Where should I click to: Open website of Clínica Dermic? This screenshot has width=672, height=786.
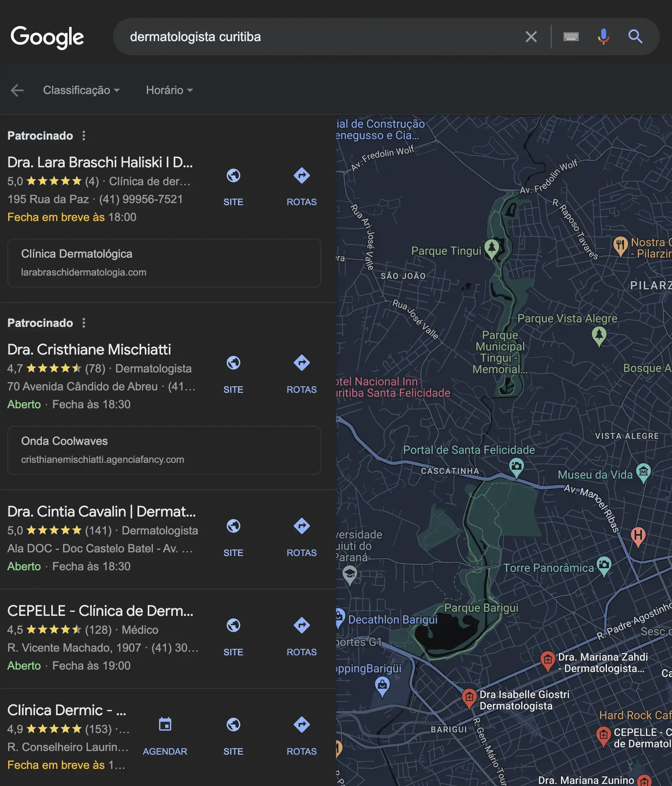click(x=233, y=736)
